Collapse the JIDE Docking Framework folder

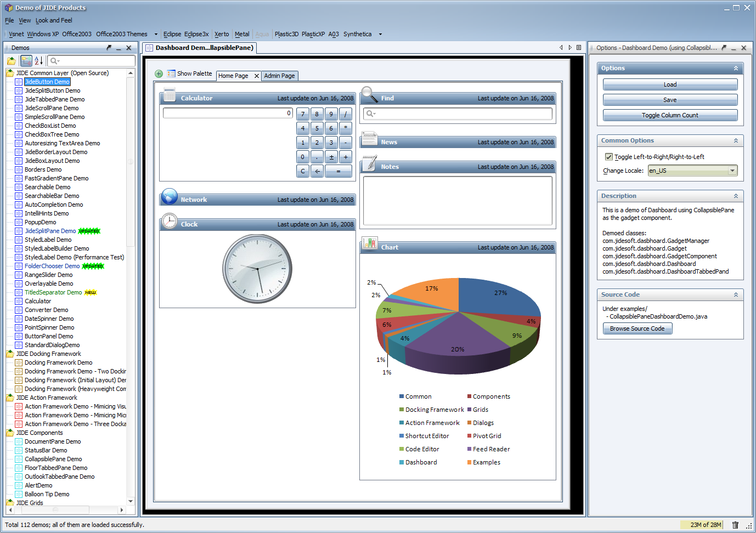pyautogui.click(x=10, y=354)
